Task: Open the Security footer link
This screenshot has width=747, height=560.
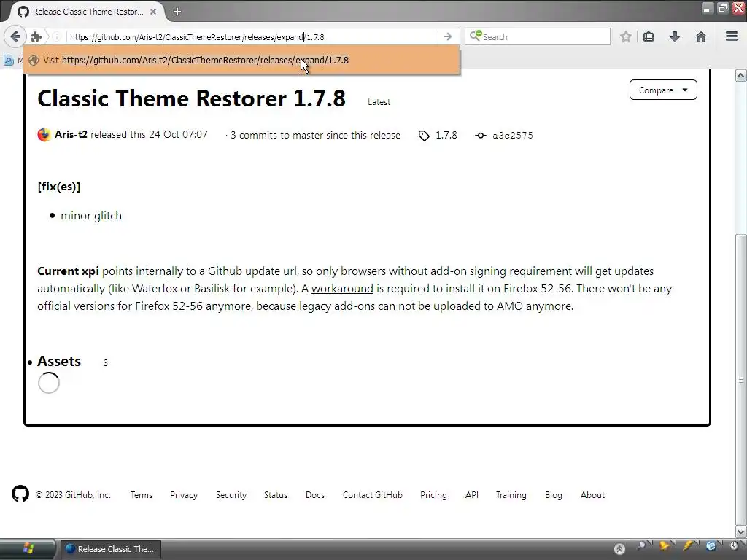Action: click(231, 495)
